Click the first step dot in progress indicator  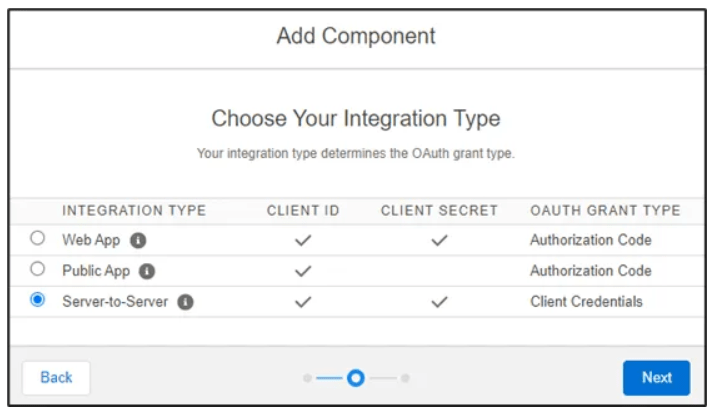pyautogui.click(x=307, y=378)
